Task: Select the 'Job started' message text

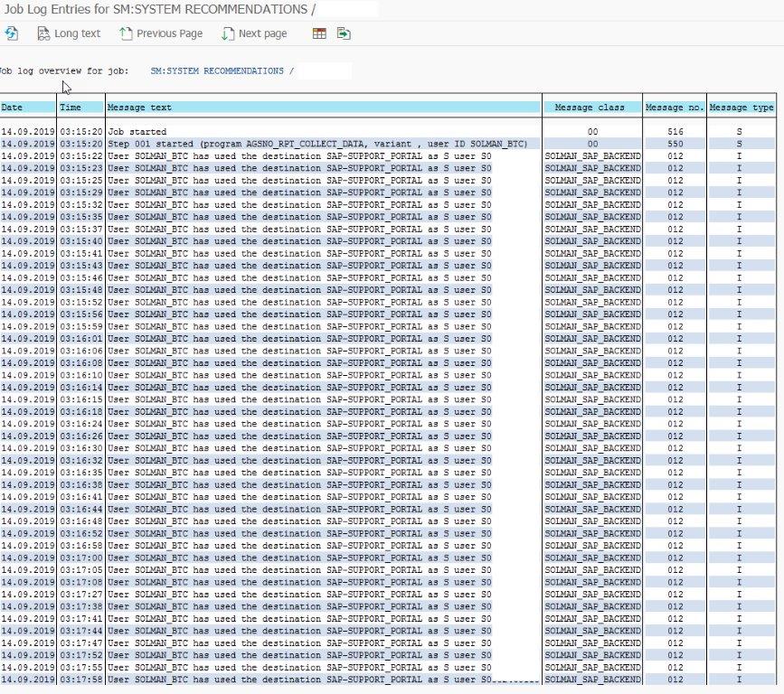Action: pos(137,132)
